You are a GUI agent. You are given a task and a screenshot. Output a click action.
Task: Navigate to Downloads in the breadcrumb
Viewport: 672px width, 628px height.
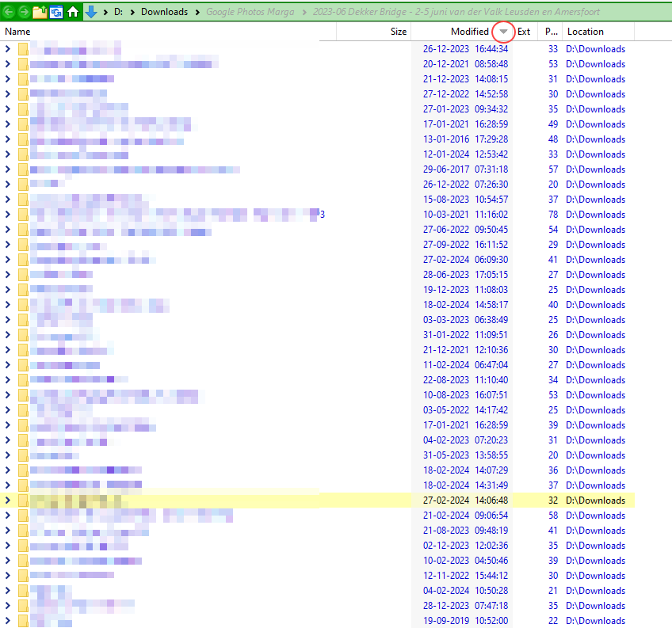pyautogui.click(x=164, y=12)
